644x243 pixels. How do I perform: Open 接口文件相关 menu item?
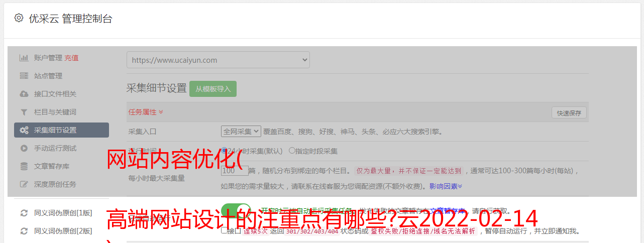click(x=55, y=94)
